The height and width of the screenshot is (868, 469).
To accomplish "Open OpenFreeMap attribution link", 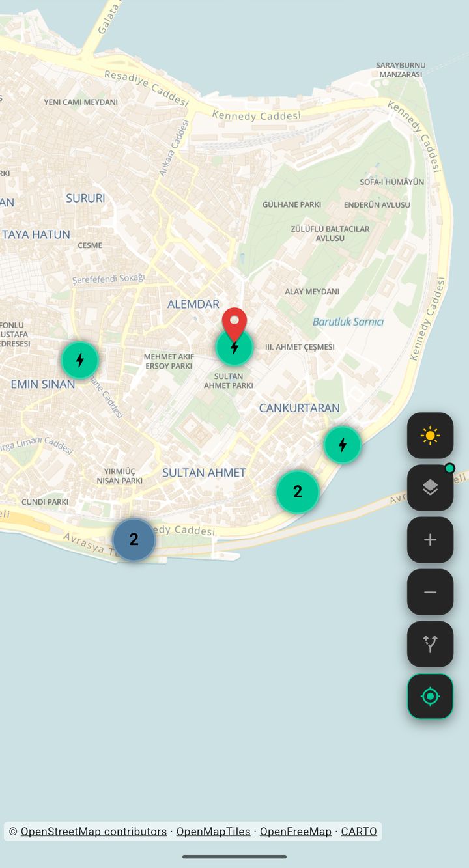I will click(x=296, y=832).
